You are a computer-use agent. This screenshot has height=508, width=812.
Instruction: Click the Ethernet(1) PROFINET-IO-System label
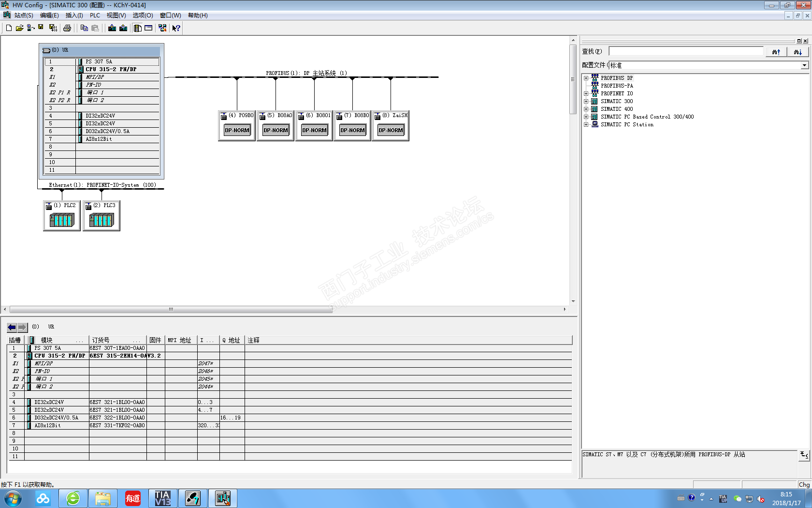click(x=102, y=185)
